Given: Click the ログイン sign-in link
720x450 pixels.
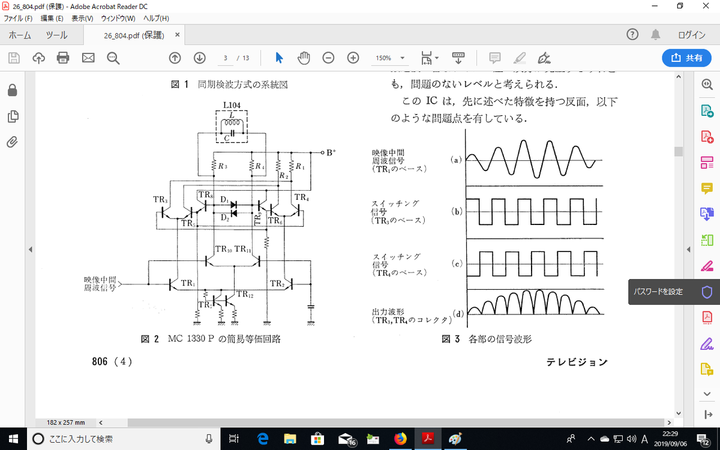Looking at the screenshot, I should click(691, 34).
